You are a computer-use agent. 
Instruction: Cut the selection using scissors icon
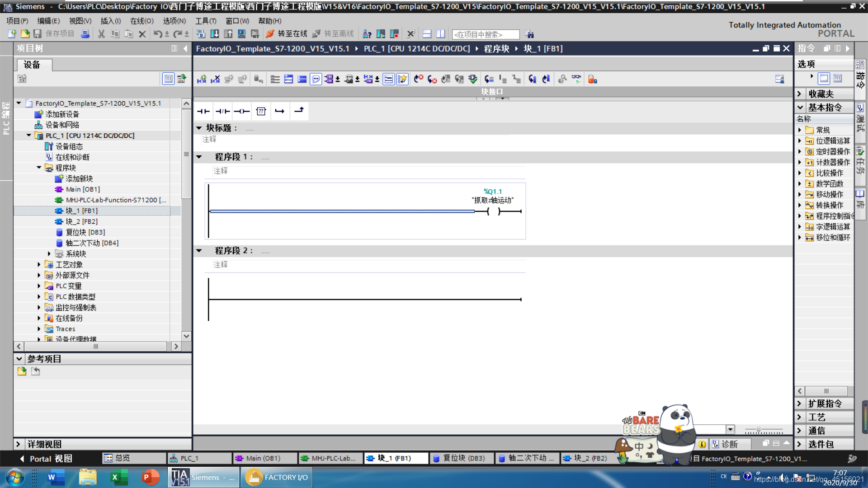point(101,34)
